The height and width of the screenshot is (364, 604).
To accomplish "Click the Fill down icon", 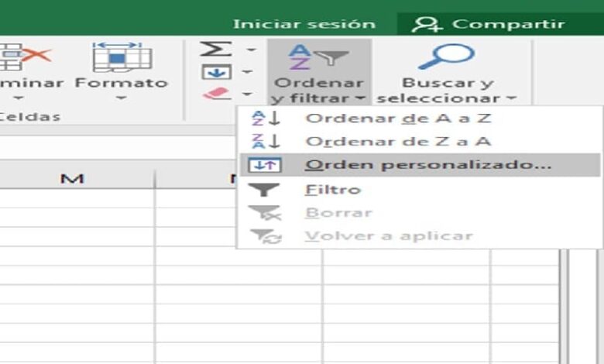I will (x=215, y=72).
